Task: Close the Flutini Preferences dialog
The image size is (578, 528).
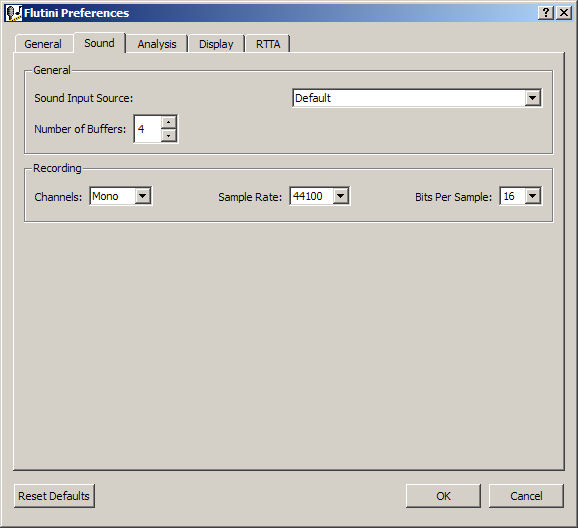Action: pyautogui.click(x=564, y=13)
